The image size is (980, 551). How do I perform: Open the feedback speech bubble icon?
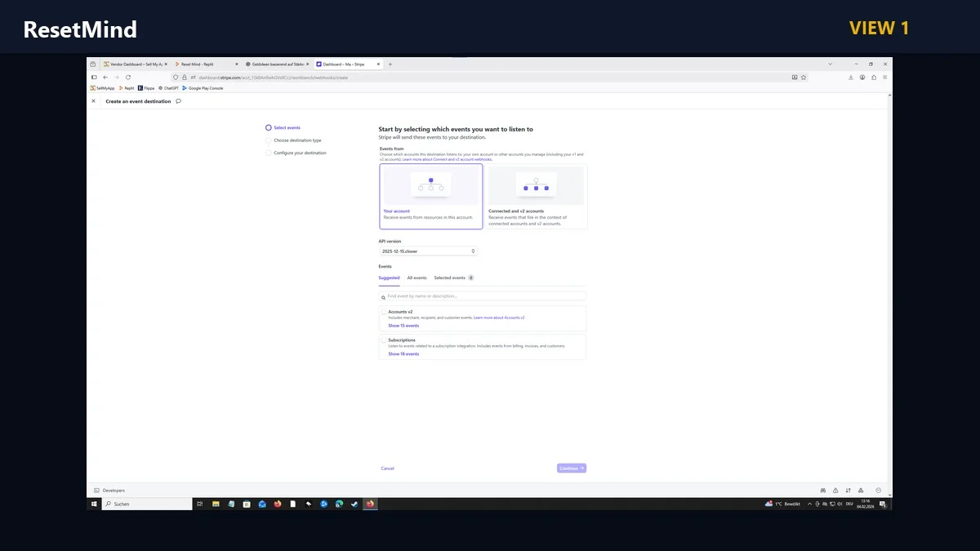coord(178,101)
